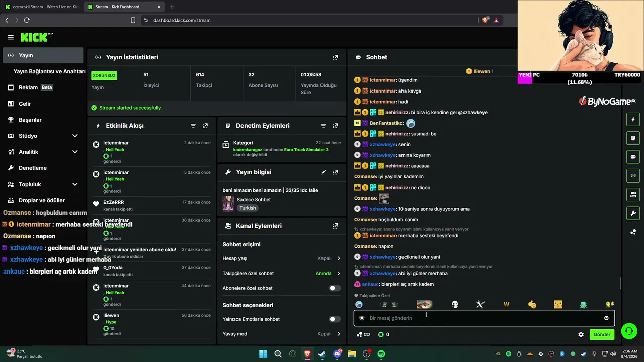Click the Turkish language tag
Screen dimensions: 644x362
coord(248,208)
